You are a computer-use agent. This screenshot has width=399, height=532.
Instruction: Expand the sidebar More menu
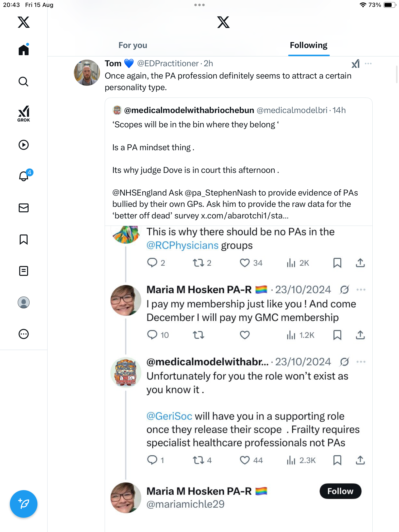coord(24,334)
